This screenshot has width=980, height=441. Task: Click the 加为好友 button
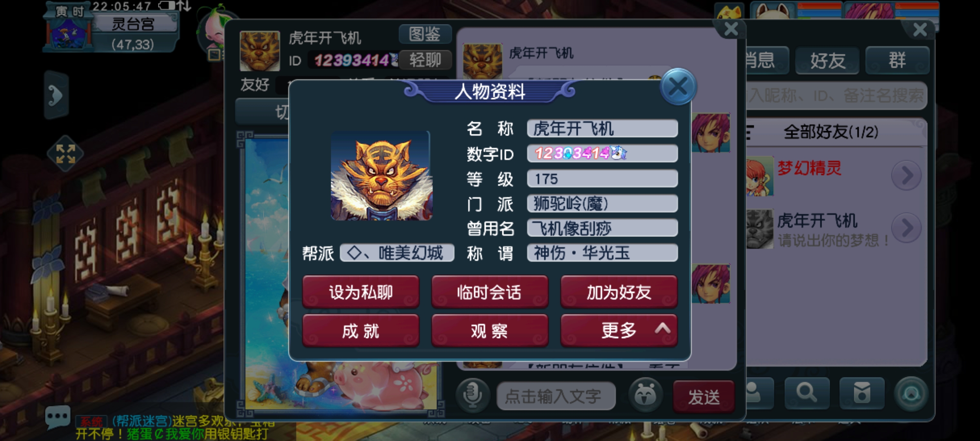619,292
